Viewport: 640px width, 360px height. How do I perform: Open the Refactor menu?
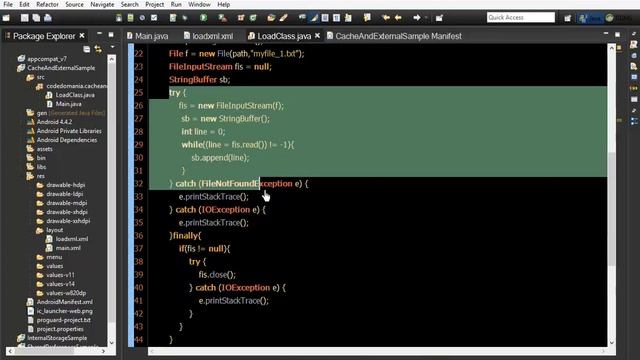point(47,4)
